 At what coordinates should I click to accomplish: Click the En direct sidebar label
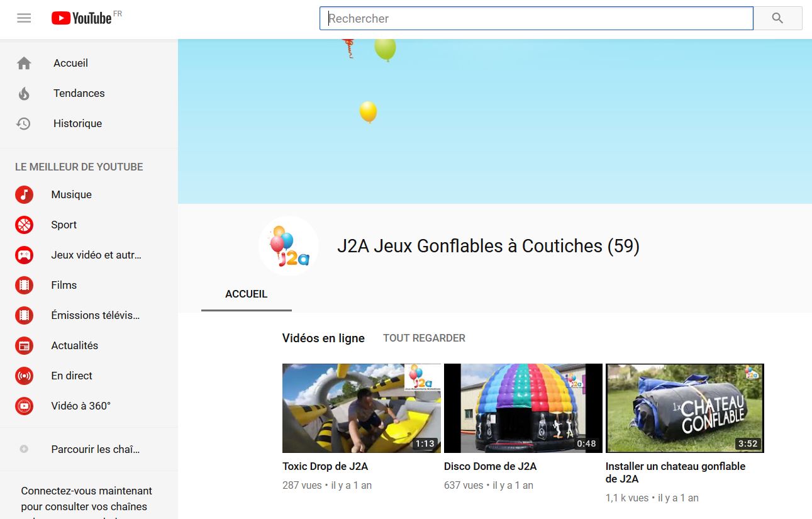pyautogui.click(x=72, y=376)
